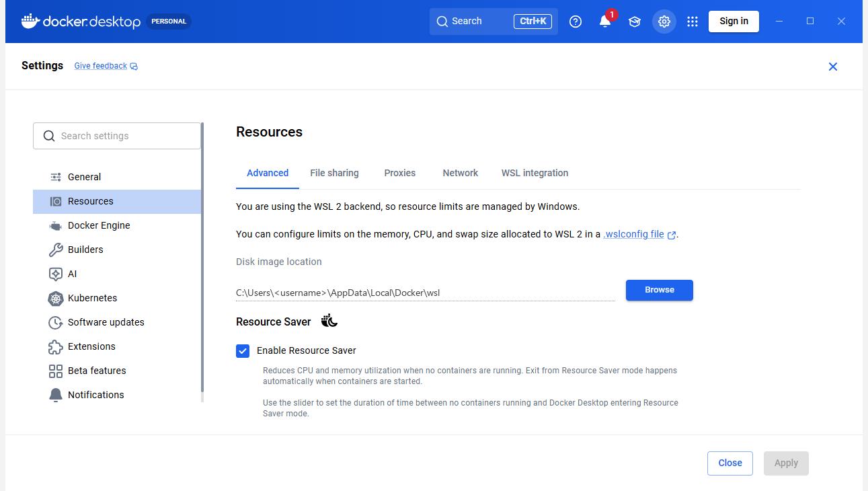Image resolution: width=868 pixels, height=491 pixels.
Task: Open Software updates settings section
Action: [x=117, y=322]
